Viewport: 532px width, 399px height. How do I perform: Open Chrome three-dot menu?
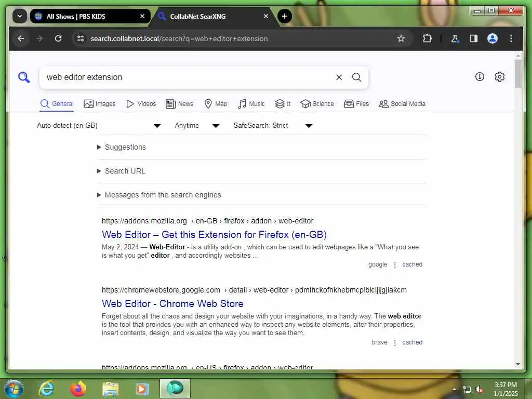pos(511,38)
